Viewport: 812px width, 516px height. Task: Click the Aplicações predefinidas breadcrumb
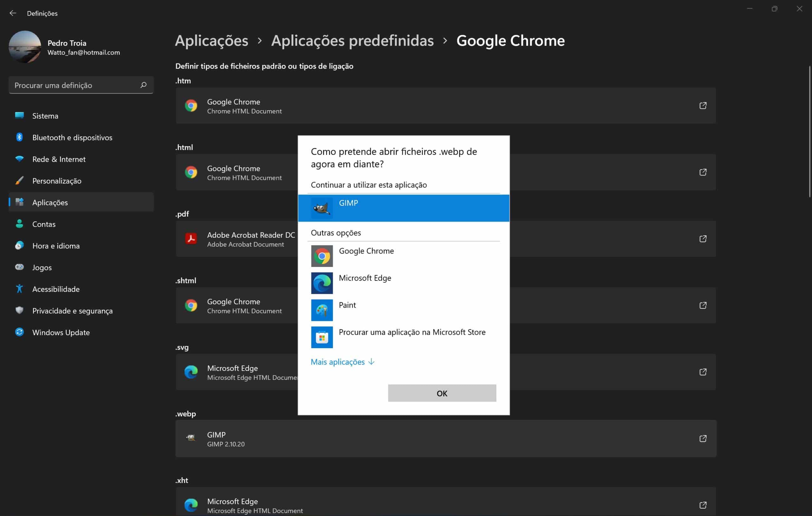pos(352,41)
